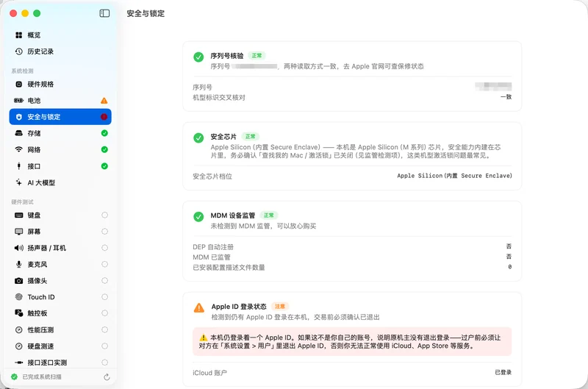Toggle the status circle for 键盘

click(x=104, y=215)
